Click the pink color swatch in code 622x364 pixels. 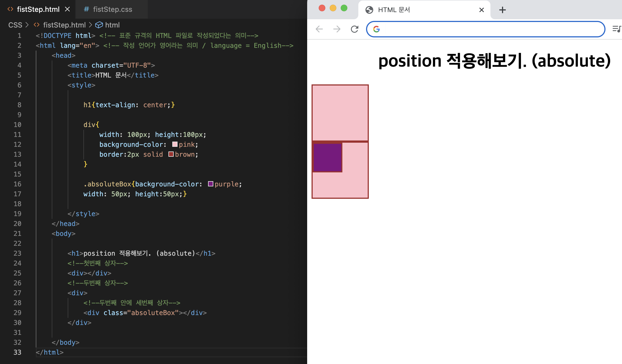coord(175,144)
